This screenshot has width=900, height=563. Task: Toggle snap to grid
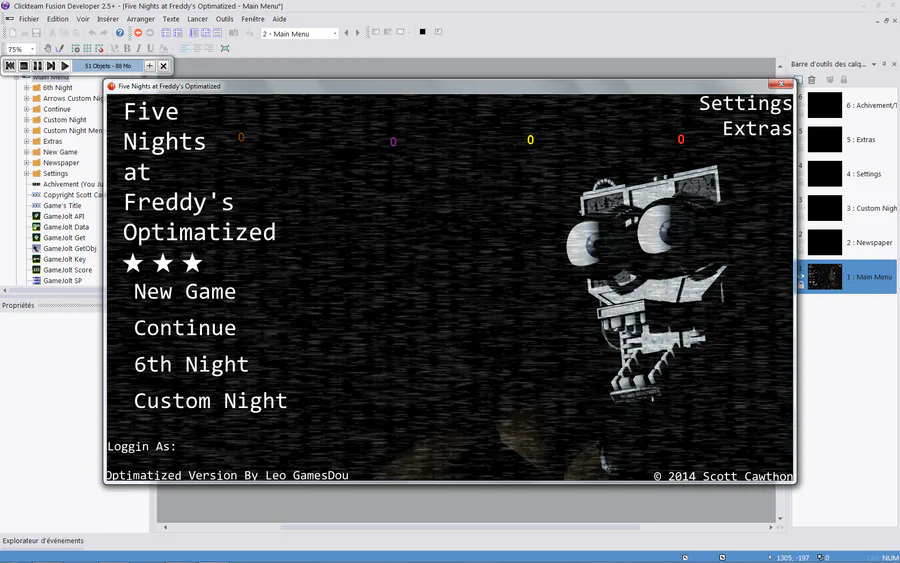point(99,48)
